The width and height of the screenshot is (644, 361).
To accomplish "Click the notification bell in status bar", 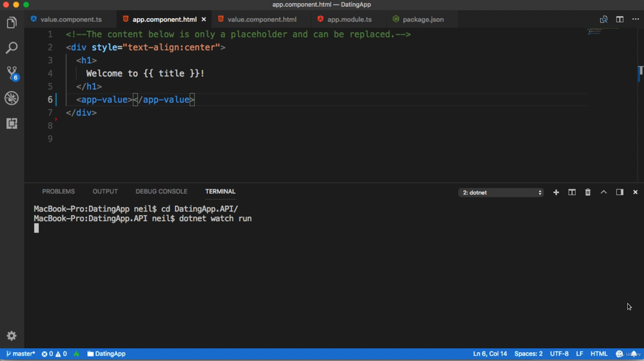I will pyautogui.click(x=634, y=354).
